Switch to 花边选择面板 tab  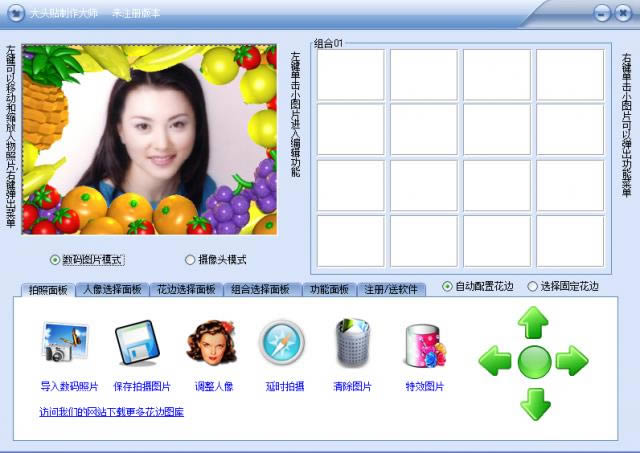click(186, 289)
